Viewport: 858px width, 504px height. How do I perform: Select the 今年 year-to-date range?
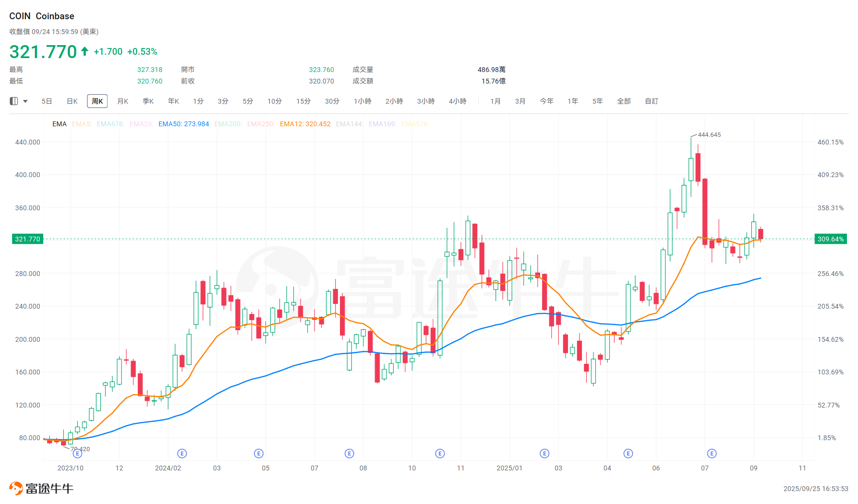click(546, 101)
